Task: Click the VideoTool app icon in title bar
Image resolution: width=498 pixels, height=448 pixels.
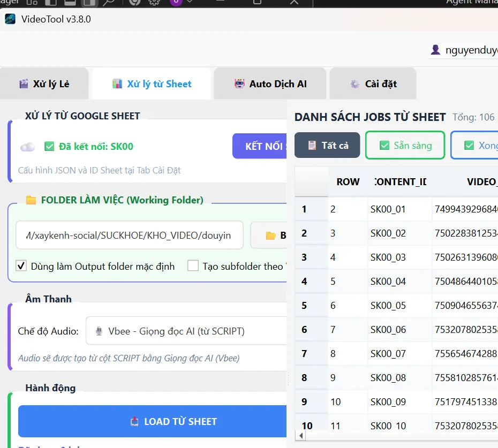Action: point(11,19)
